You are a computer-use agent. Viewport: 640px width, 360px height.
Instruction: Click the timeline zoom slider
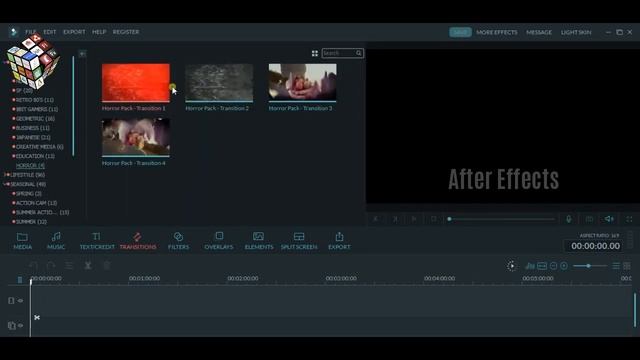tap(590, 266)
